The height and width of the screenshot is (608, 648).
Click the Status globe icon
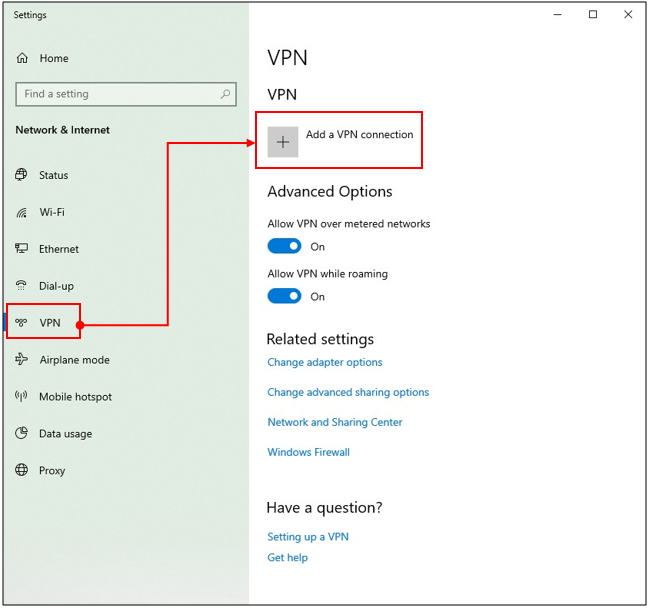pos(21,175)
